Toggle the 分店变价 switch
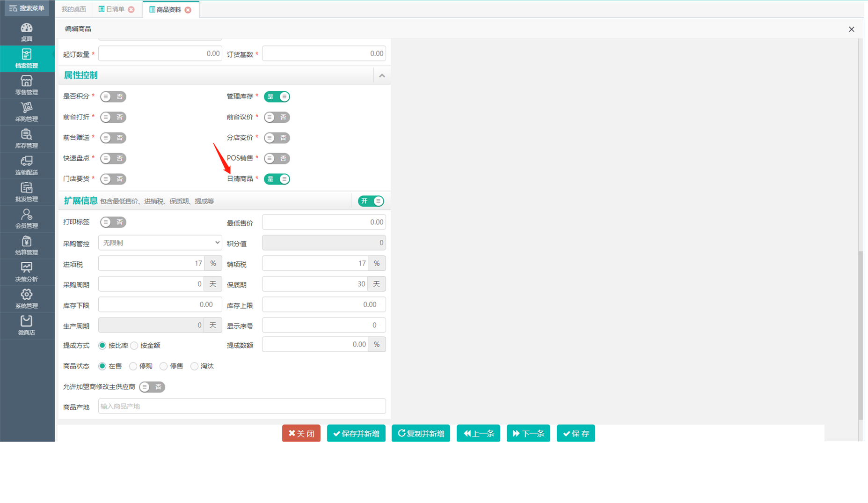Image resolution: width=868 pixels, height=503 pixels. click(277, 138)
